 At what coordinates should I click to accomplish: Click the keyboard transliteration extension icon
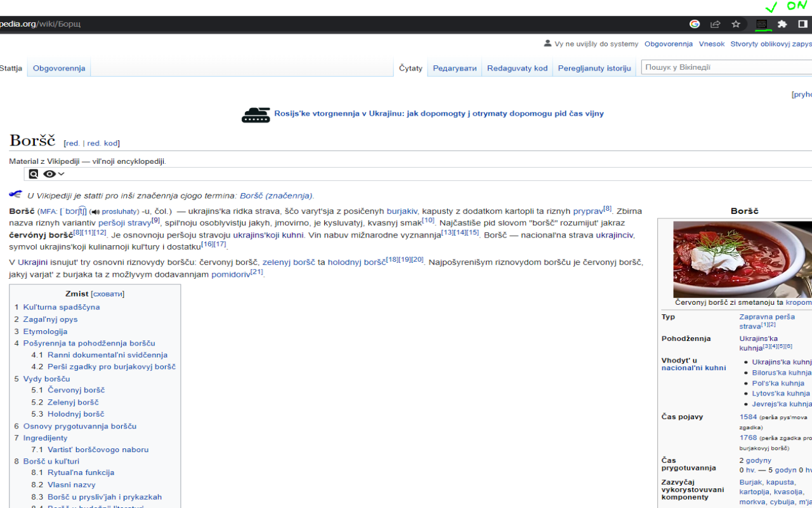coord(762,24)
